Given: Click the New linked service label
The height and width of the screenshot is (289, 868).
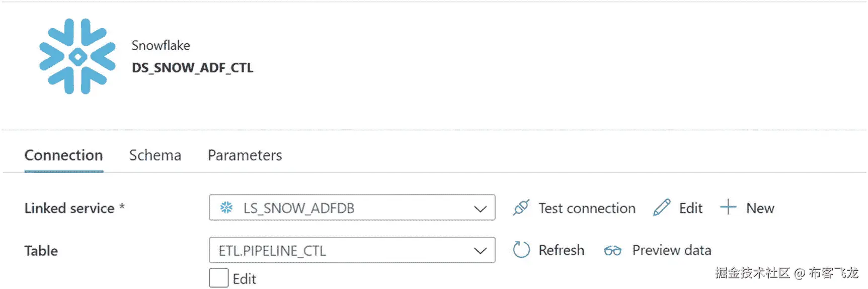Looking at the screenshot, I should click(x=760, y=208).
